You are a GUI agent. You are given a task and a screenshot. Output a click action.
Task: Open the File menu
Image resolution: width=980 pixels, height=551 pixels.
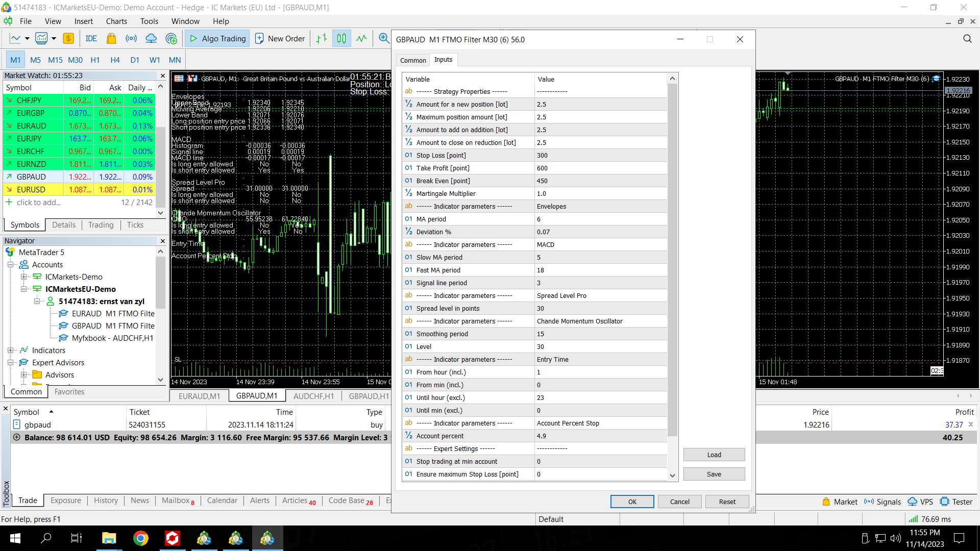26,21
